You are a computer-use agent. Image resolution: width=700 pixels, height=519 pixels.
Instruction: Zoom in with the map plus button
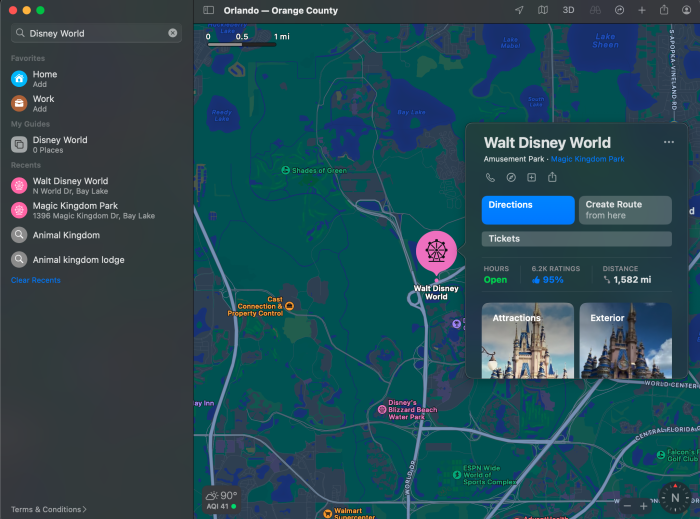click(x=643, y=506)
